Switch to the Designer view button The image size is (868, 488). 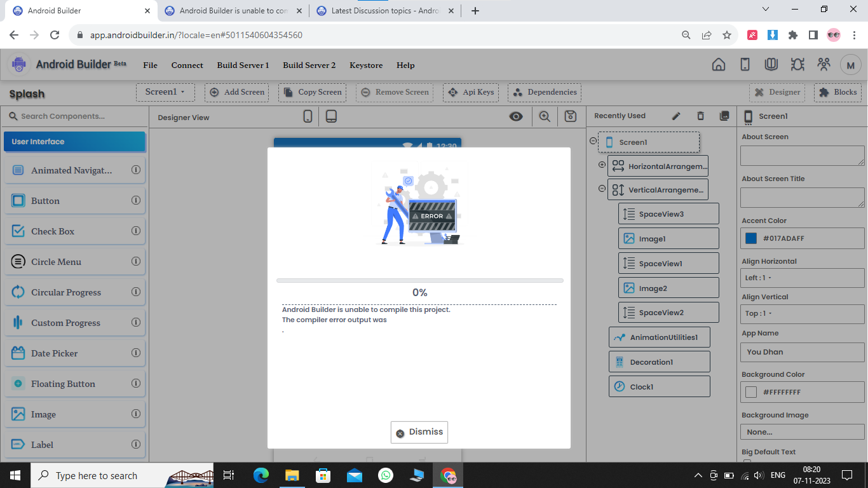tap(776, 92)
